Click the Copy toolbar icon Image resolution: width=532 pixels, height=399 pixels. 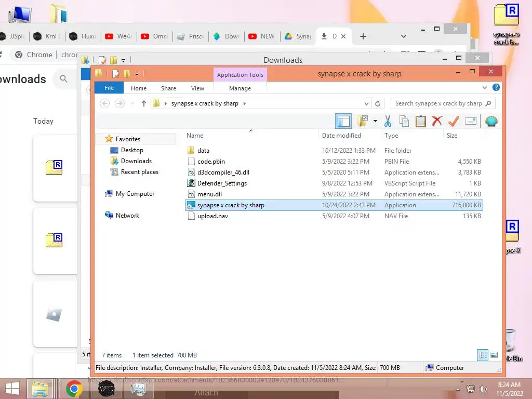click(x=404, y=121)
